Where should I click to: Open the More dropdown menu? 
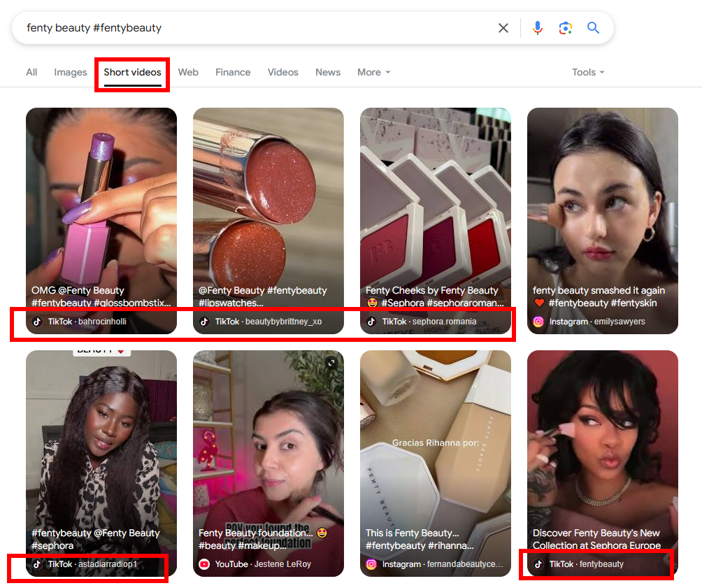(x=374, y=73)
